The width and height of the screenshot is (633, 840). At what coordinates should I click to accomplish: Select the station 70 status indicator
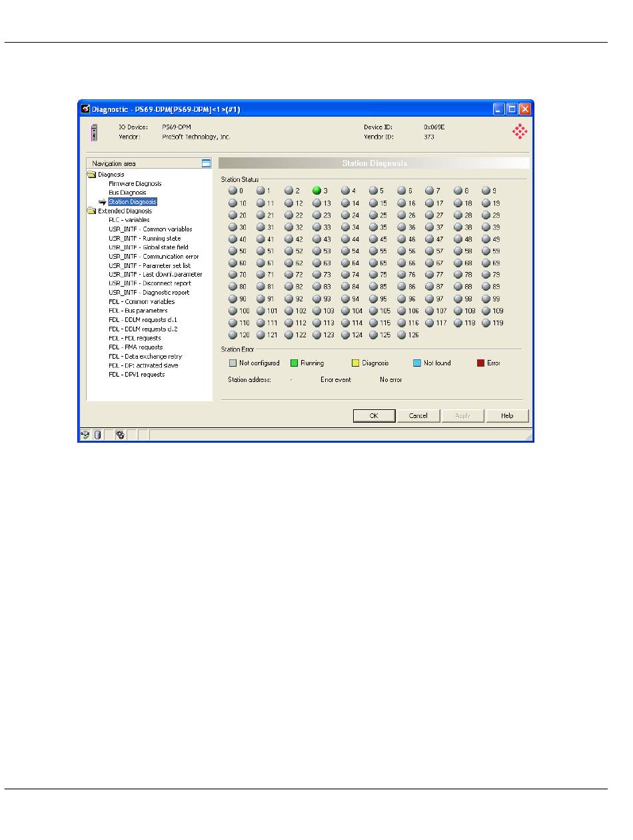tap(233, 275)
